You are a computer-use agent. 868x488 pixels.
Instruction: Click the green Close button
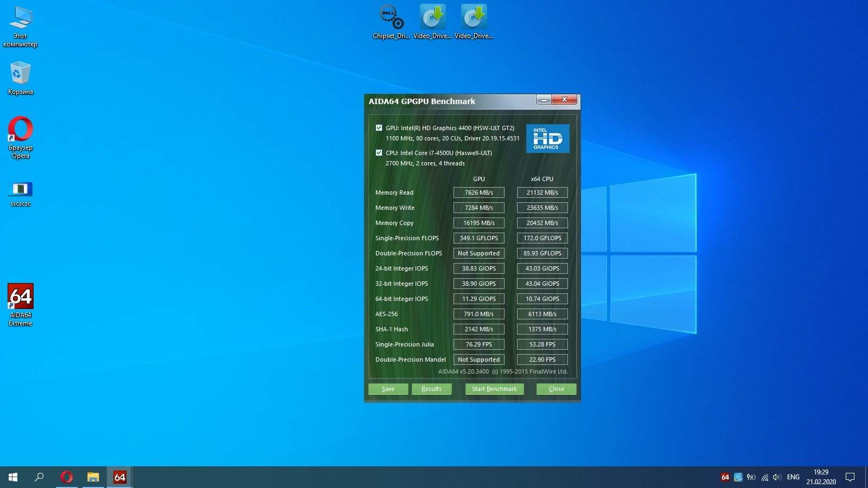(556, 389)
